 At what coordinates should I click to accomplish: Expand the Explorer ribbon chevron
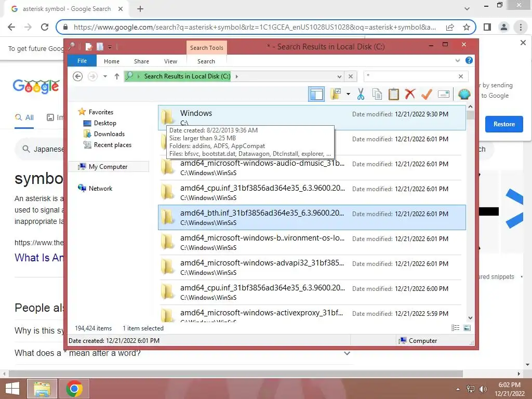(x=458, y=60)
